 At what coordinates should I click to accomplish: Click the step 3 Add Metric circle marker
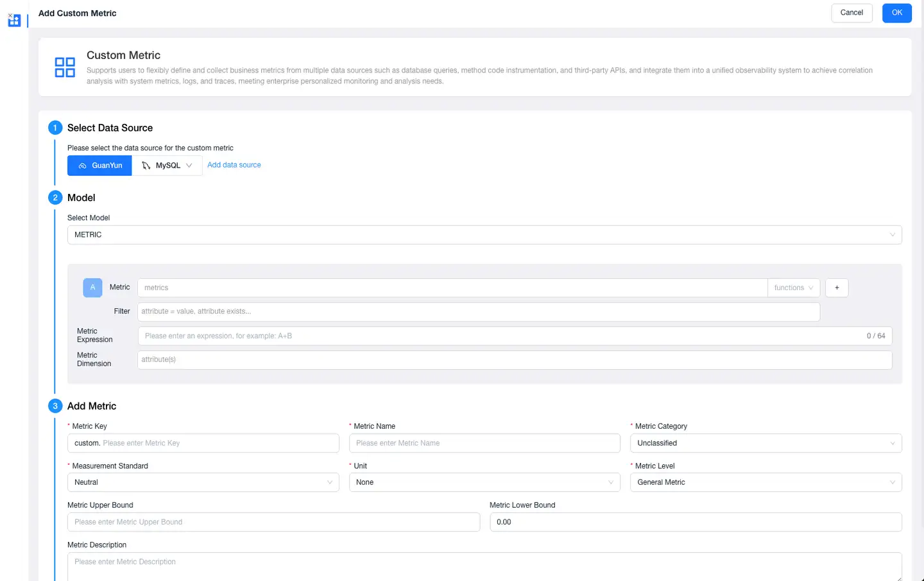coord(55,406)
